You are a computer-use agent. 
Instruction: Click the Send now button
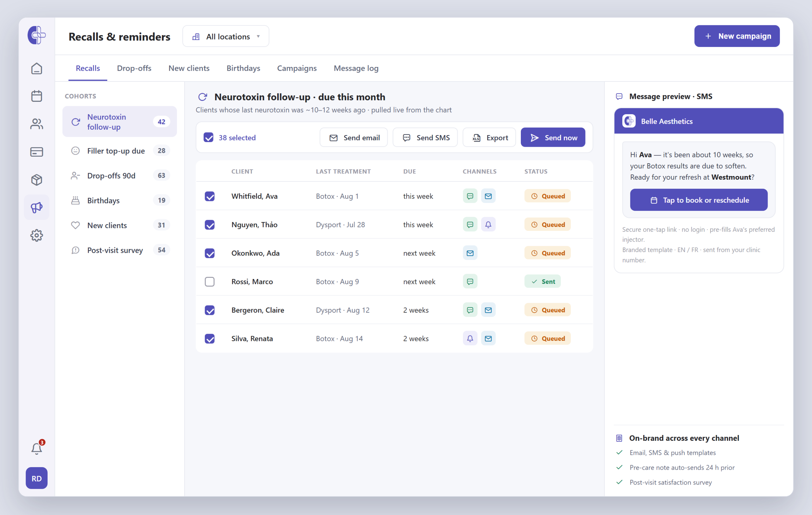(553, 138)
